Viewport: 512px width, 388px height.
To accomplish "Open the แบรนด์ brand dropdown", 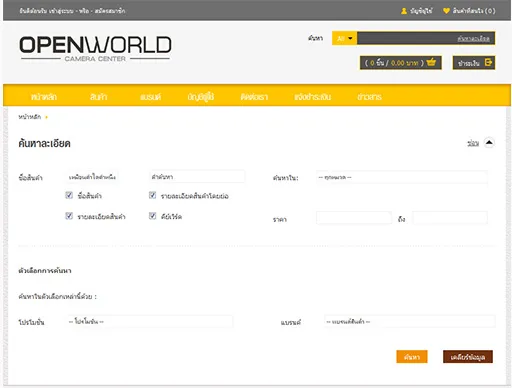I will (x=409, y=322).
